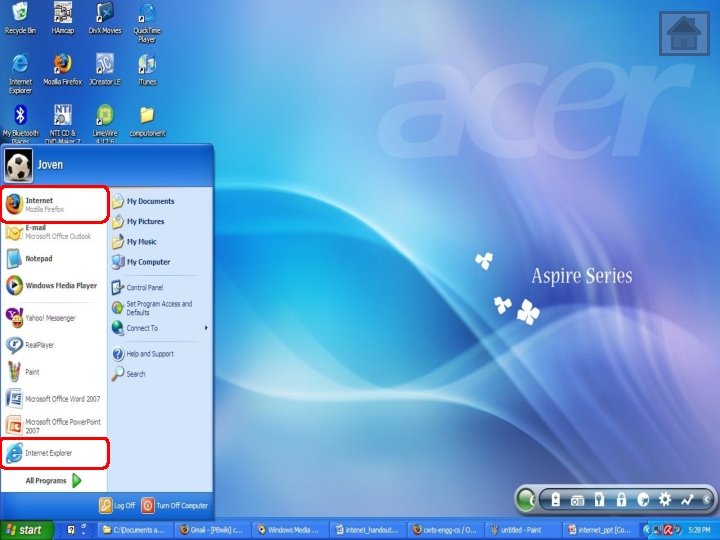Open the gear settings icon in Acer toolbar
Screen dimensions: 720x540
pos(665,499)
